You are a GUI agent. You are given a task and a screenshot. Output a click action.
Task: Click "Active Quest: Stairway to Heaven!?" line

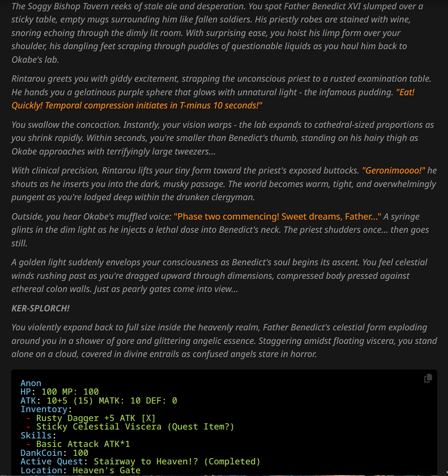(140, 461)
